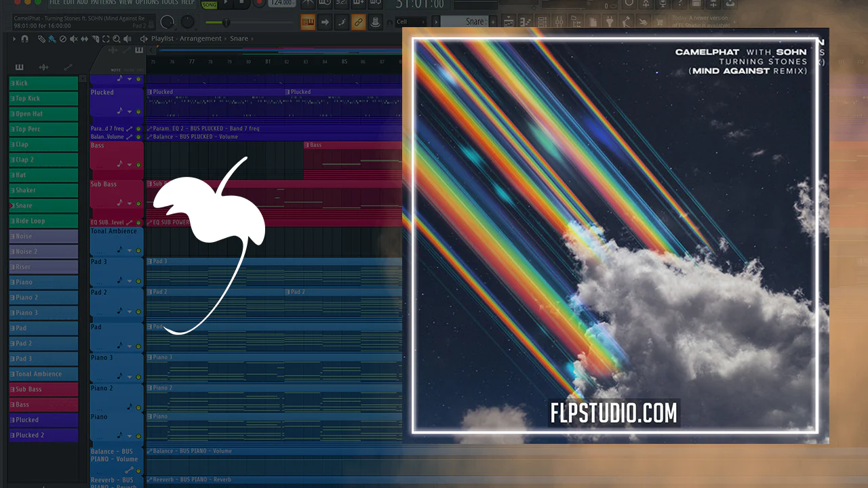
Task: Open the Cell snap dropdown
Action: pos(411,22)
